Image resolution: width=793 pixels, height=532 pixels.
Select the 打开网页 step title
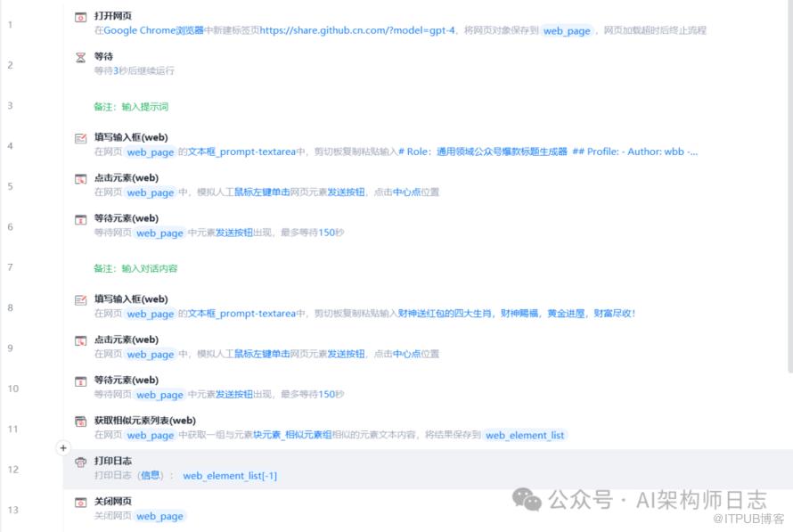point(113,16)
